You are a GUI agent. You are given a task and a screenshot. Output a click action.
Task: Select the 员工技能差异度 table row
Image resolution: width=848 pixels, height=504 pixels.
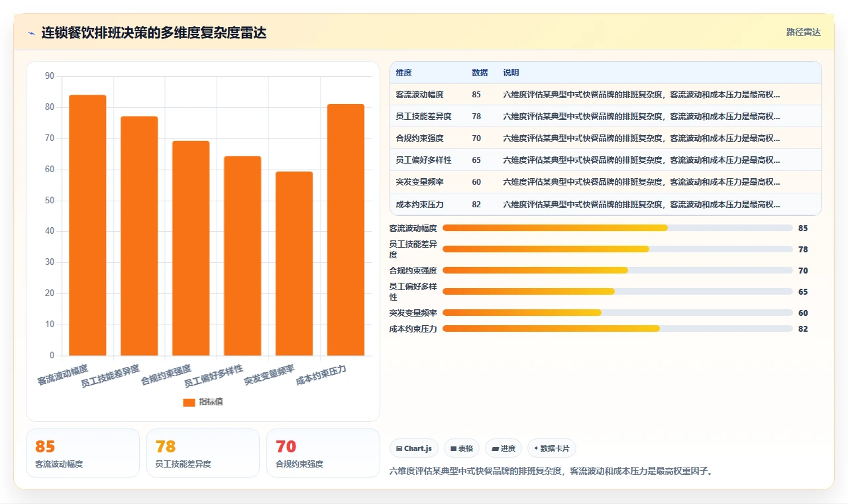tap(606, 116)
